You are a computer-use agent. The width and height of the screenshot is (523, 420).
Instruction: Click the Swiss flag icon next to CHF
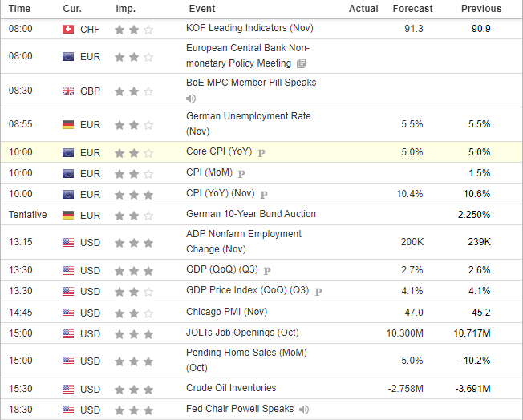pos(68,30)
